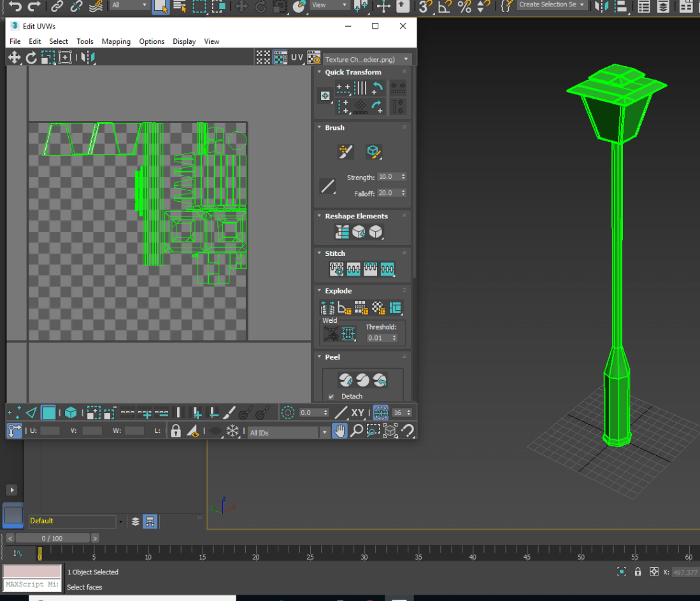Image resolution: width=700 pixels, height=601 pixels.
Task: Click the Freeze selected snowflake icon
Action: [233, 431]
